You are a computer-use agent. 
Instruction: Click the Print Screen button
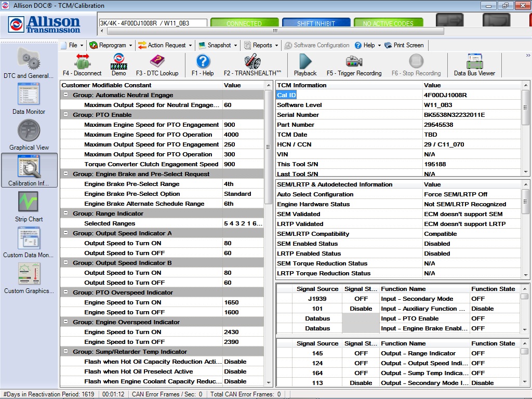click(408, 45)
